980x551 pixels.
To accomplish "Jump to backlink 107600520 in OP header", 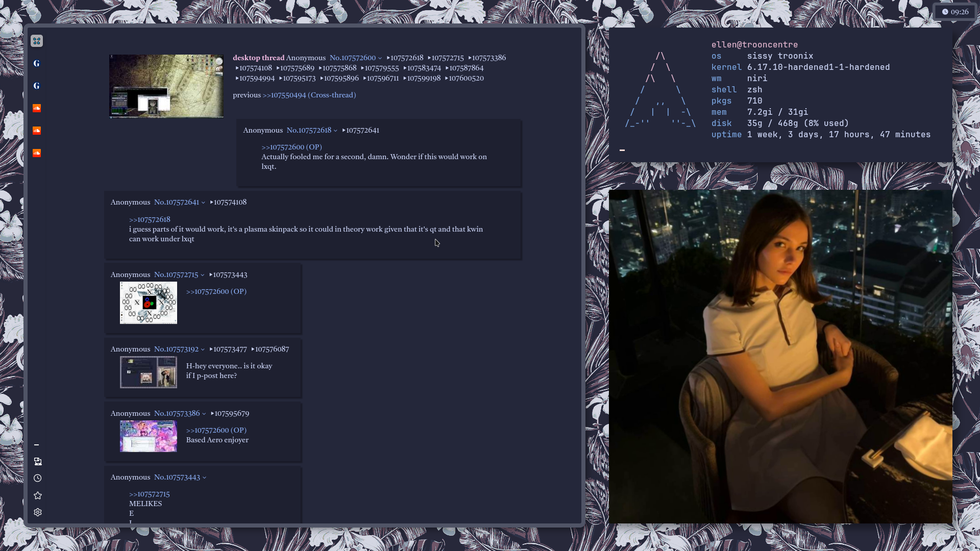I will click(x=465, y=78).
